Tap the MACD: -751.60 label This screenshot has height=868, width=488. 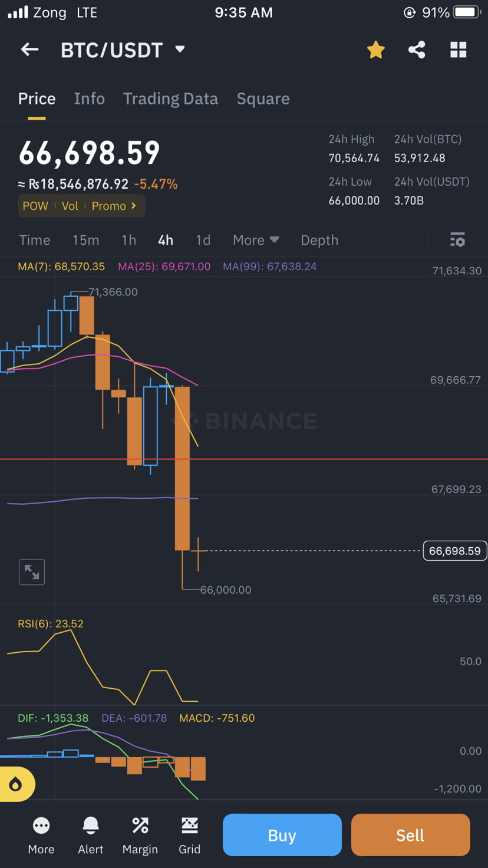point(217,718)
